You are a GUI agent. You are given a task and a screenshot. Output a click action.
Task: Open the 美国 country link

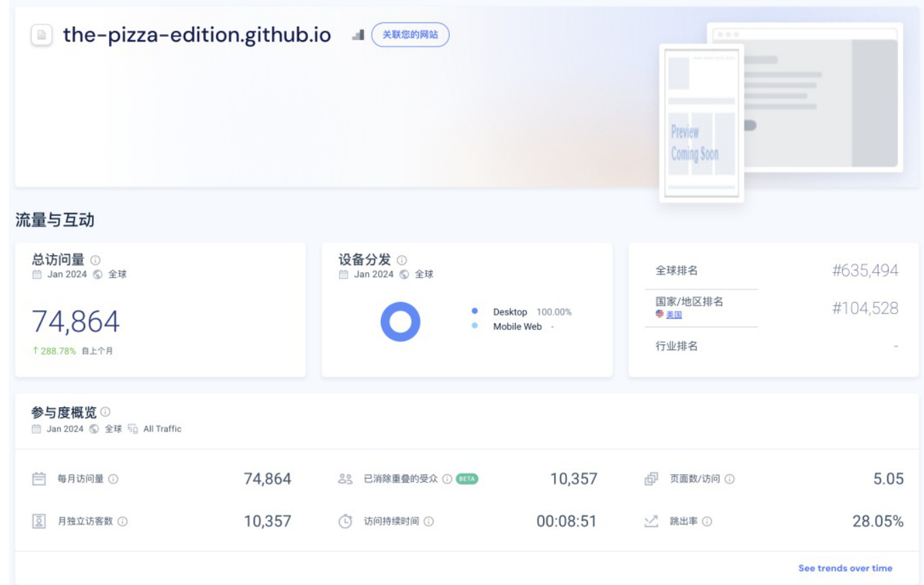click(674, 314)
